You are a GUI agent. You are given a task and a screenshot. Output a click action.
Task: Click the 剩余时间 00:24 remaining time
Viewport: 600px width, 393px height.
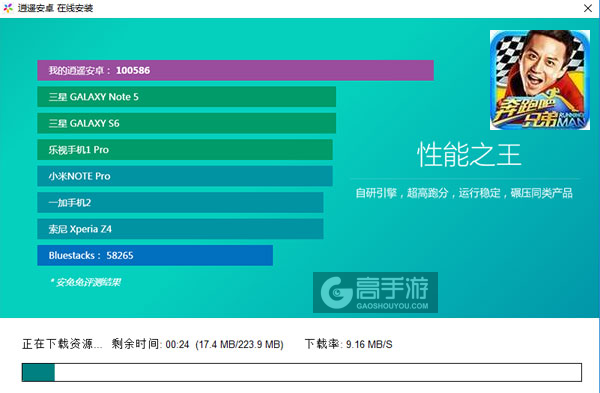click(x=150, y=344)
